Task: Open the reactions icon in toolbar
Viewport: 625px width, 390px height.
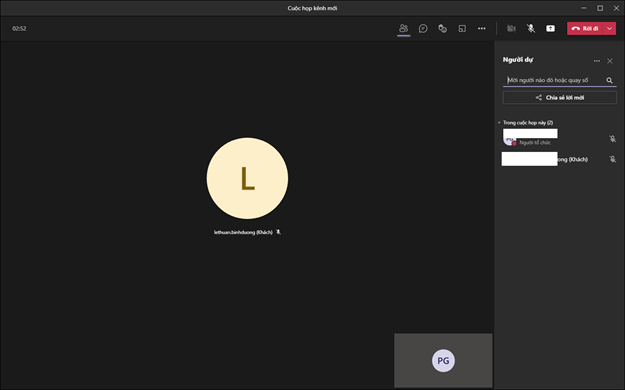Action: pyautogui.click(x=442, y=28)
